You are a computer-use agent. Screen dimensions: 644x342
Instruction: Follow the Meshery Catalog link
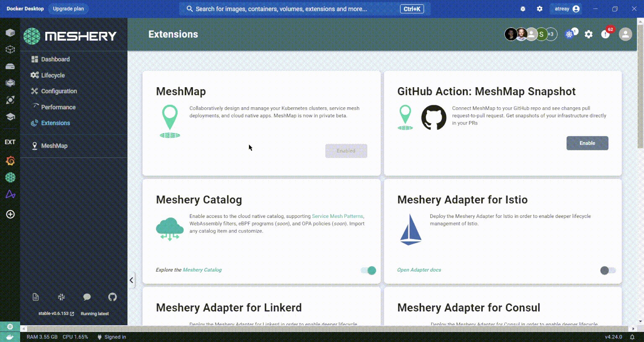tap(202, 270)
